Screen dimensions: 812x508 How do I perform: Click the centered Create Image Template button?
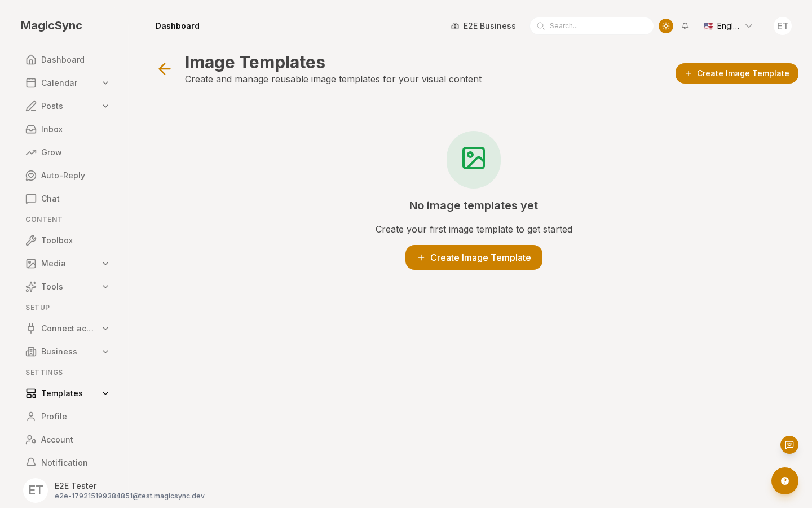pos(474,257)
